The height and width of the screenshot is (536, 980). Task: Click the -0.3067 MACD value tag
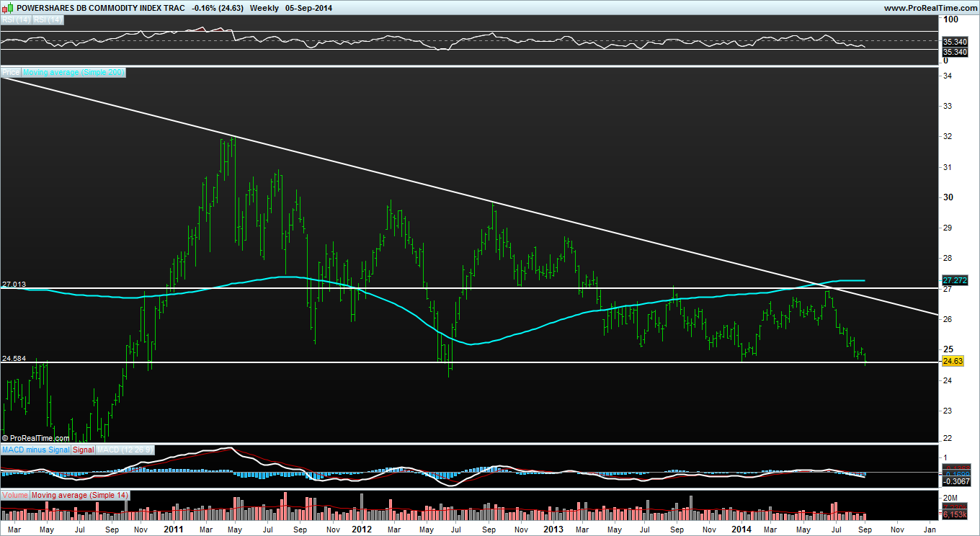955,481
